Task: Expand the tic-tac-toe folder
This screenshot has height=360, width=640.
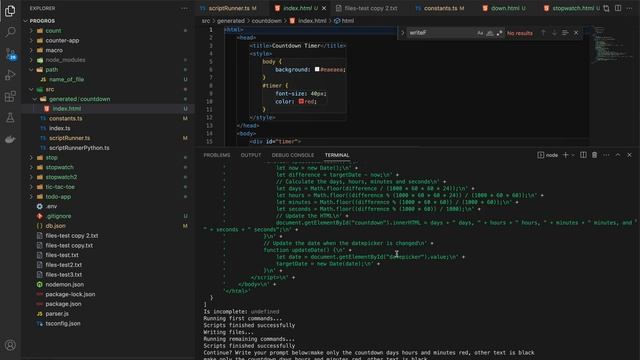Action: point(31,187)
